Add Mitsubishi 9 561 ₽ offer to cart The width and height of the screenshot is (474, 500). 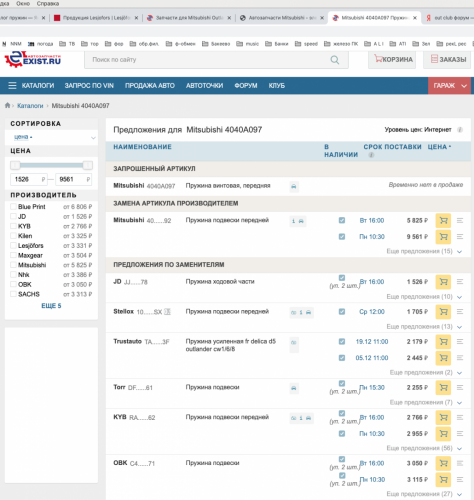[x=443, y=237]
